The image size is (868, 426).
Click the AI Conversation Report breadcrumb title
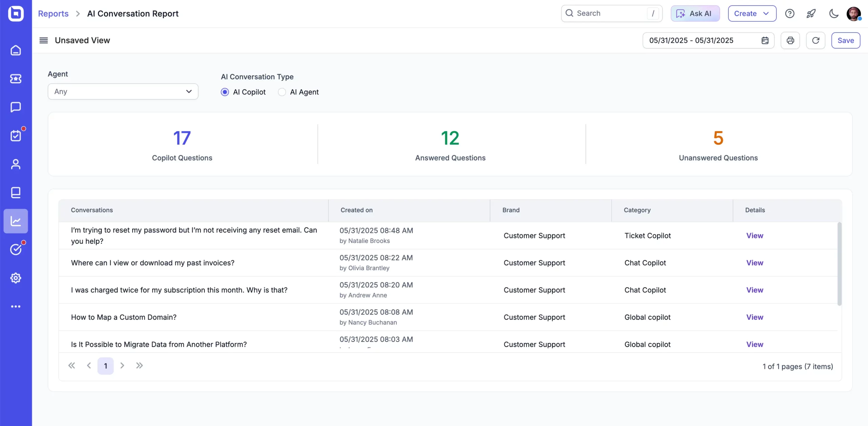133,14
